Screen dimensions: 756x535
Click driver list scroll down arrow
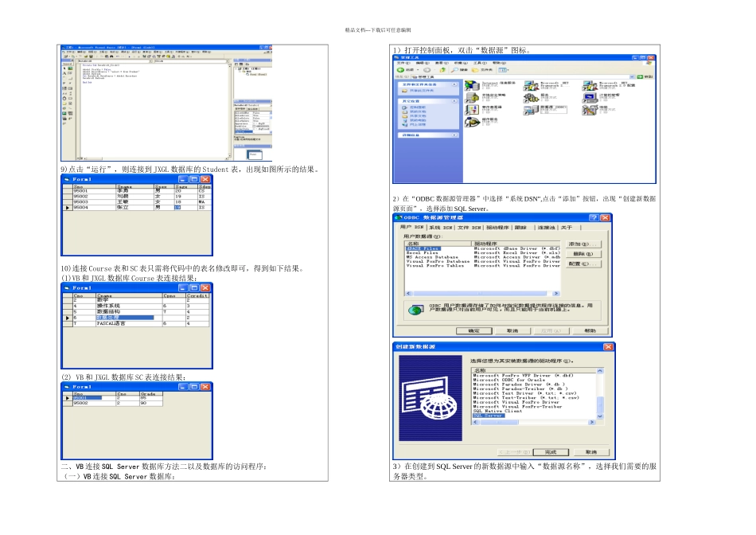click(x=600, y=416)
